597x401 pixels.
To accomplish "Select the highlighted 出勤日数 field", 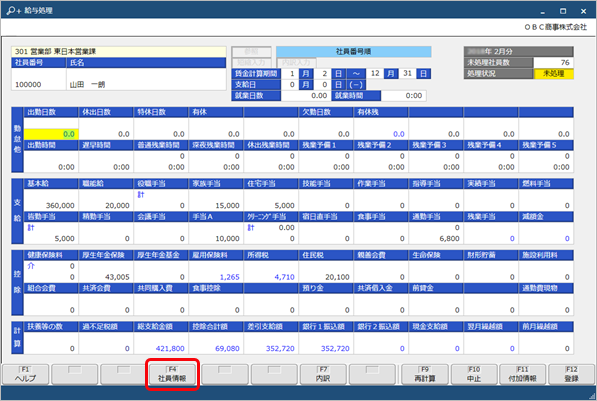I will pos(51,134).
